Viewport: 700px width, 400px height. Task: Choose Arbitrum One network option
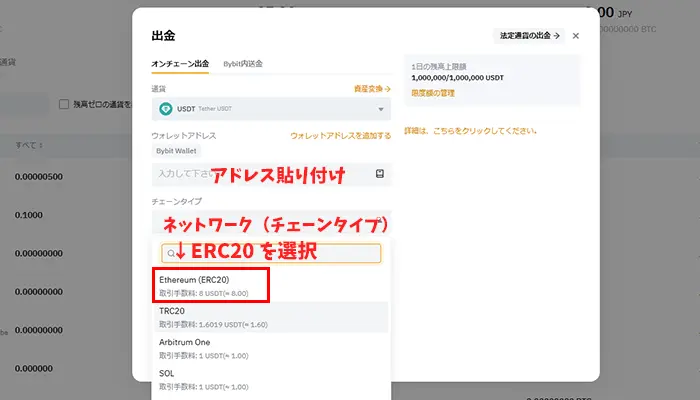pyautogui.click(x=271, y=348)
